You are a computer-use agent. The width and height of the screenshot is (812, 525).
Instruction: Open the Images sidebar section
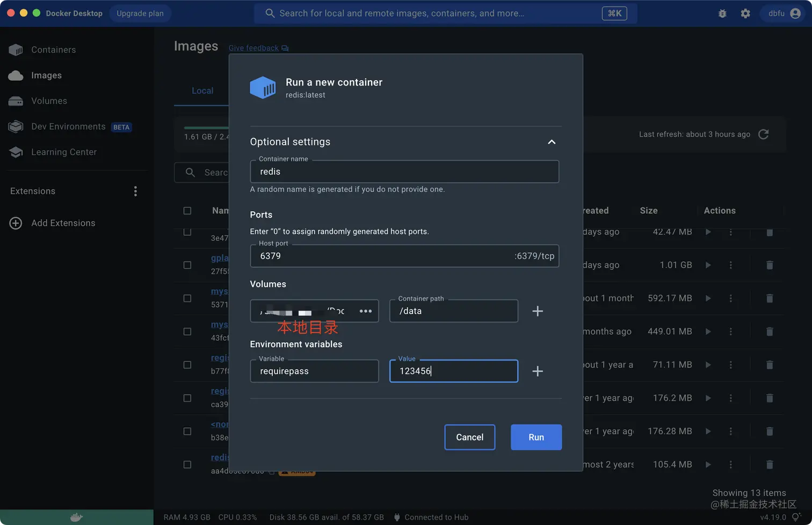tap(46, 75)
